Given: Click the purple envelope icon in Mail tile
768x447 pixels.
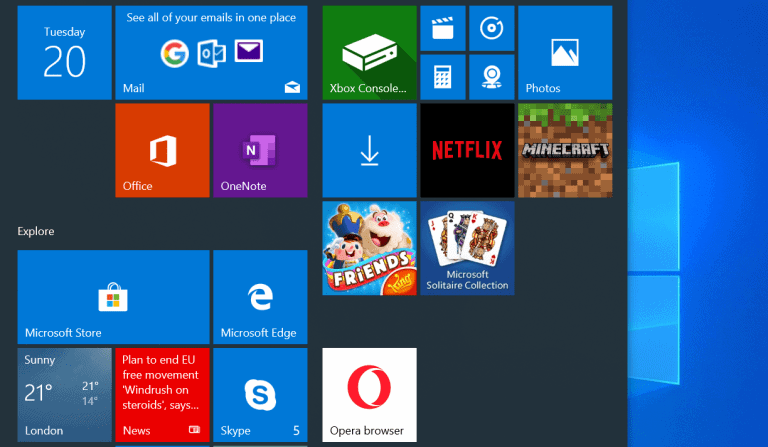Looking at the screenshot, I should tap(249, 51).
